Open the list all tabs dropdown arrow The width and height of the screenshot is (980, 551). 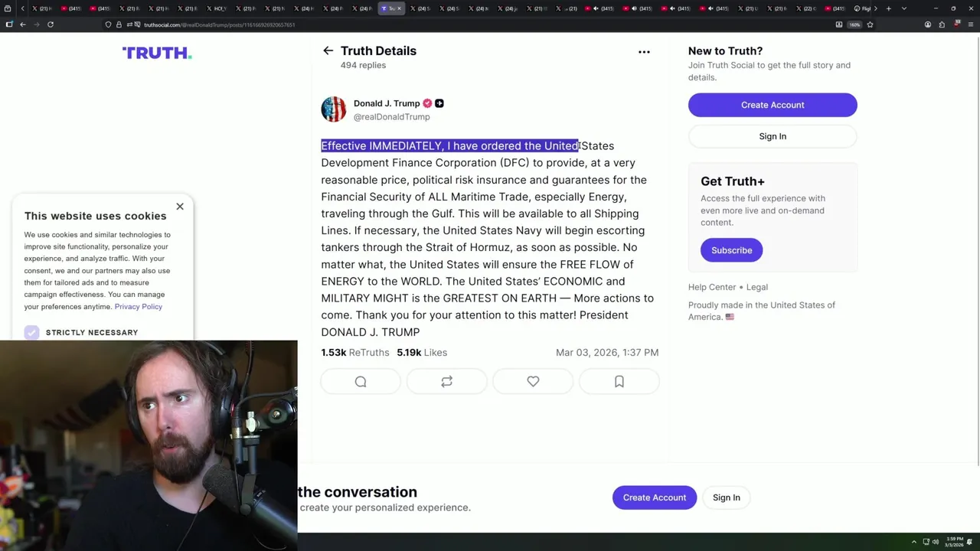pos(904,8)
